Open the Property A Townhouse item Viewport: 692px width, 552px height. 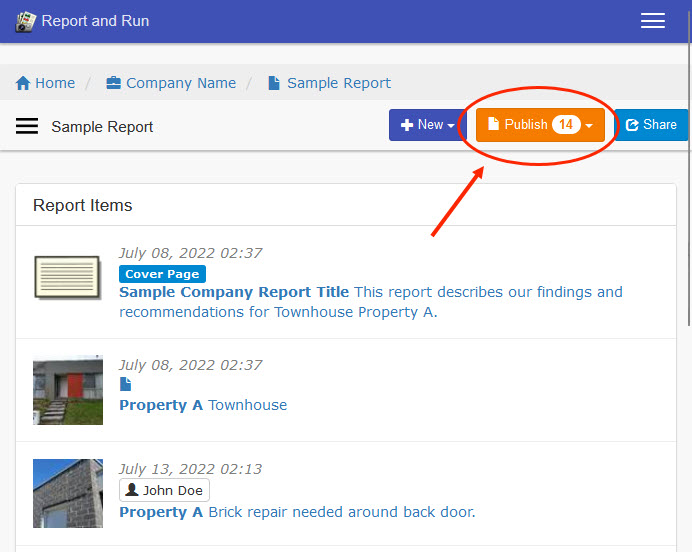[x=203, y=405]
